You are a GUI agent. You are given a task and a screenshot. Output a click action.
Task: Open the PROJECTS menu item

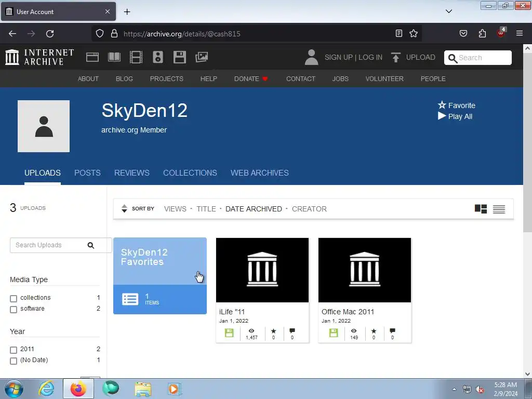click(167, 79)
